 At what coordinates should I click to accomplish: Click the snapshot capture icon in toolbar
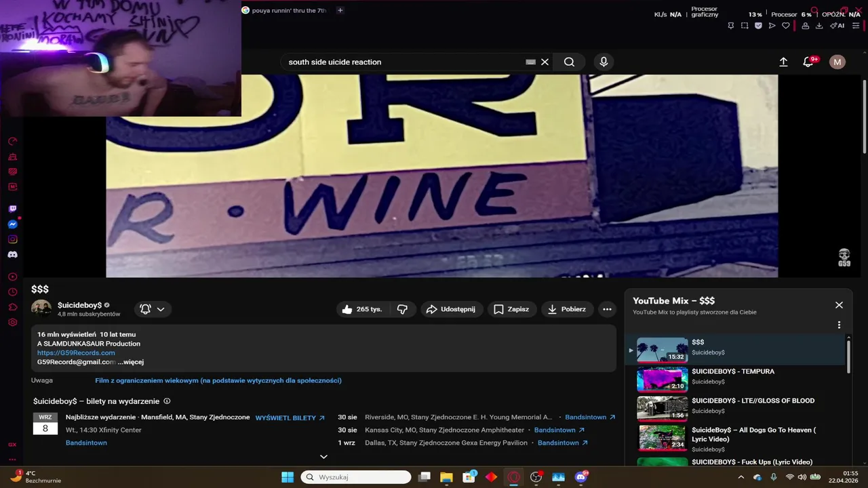click(745, 26)
